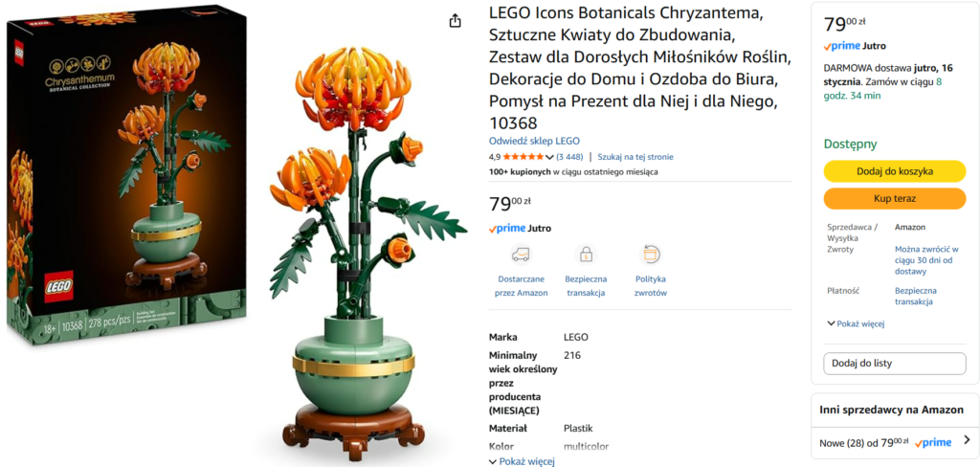Expand Pokaż więcej in the seller info box
Image resolution: width=980 pixels, height=467 pixels.
[856, 323]
